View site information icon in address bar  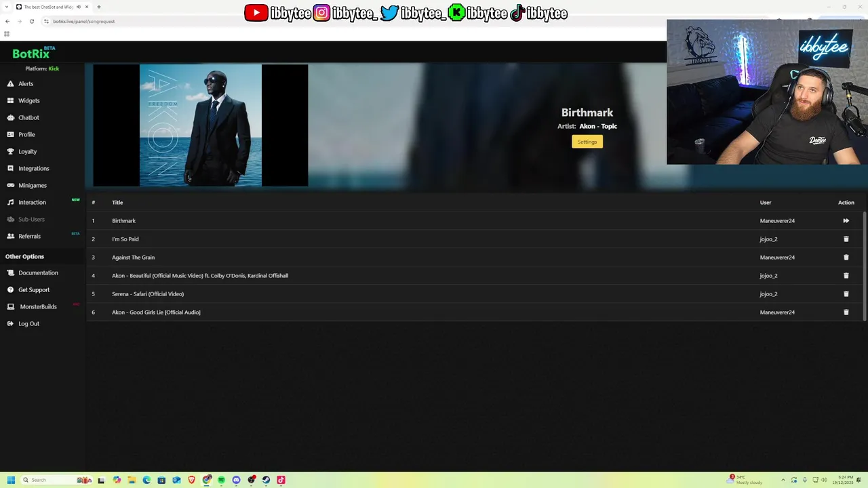point(46,21)
